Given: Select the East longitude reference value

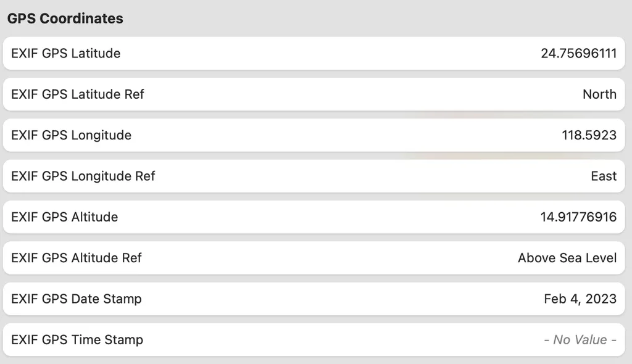Looking at the screenshot, I should tap(604, 176).
